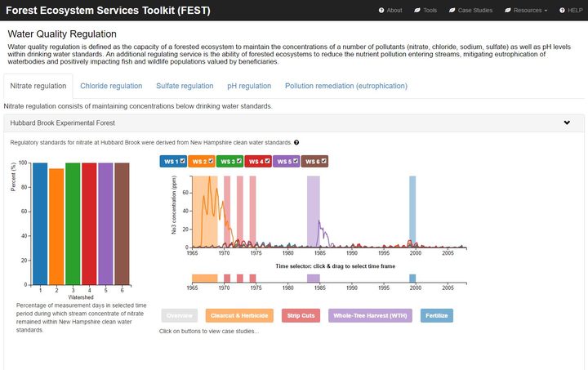Click the brown watershed 6 bar

pyautogui.click(x=122, y=224)
